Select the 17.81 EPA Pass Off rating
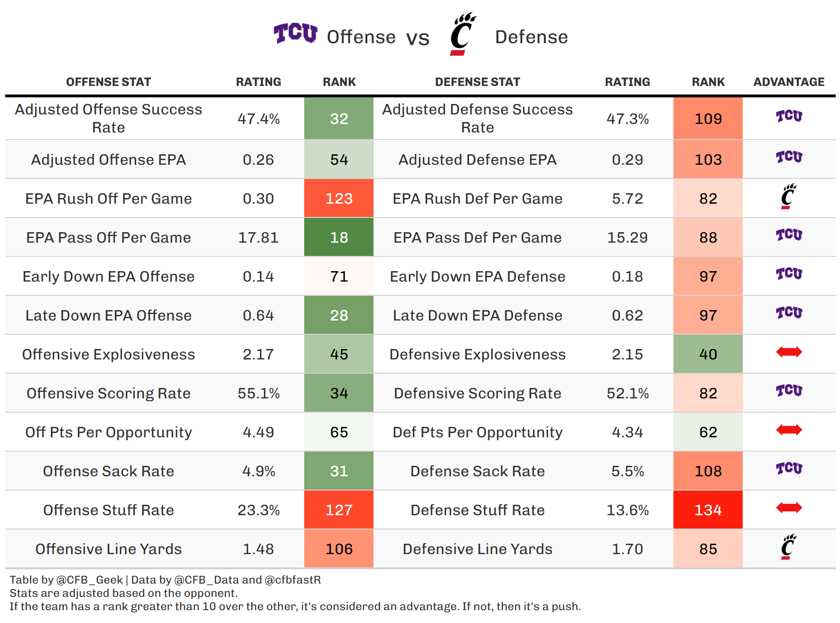The height and width of the screenshot is (623, 840). pyautogui.click(x=258, y=237)
